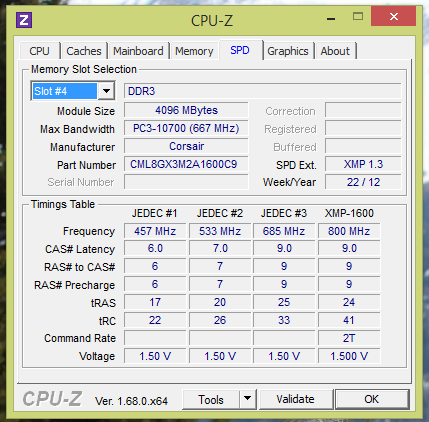The image size is (429, 422).
Task: Click the PC3-10700 (667 MHz) bandwidth value
Action: click(x=186, y=128)
